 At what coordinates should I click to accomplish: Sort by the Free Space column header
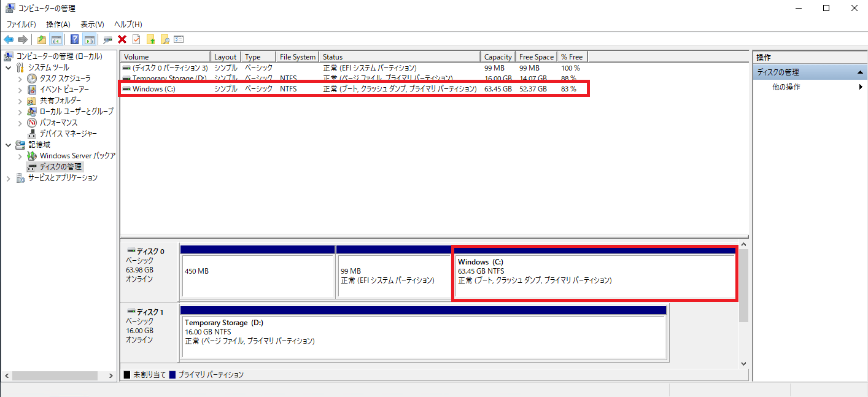click(536, 56)
